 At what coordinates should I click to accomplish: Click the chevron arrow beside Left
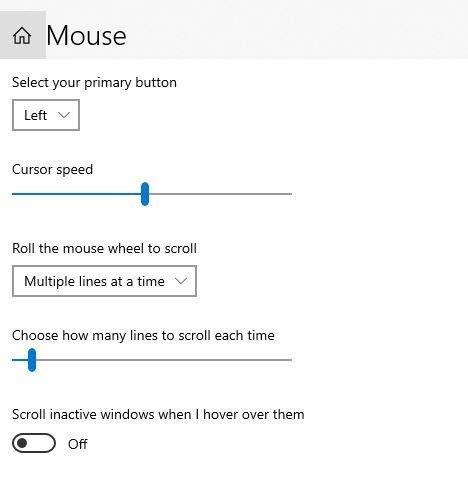(64, 115)
